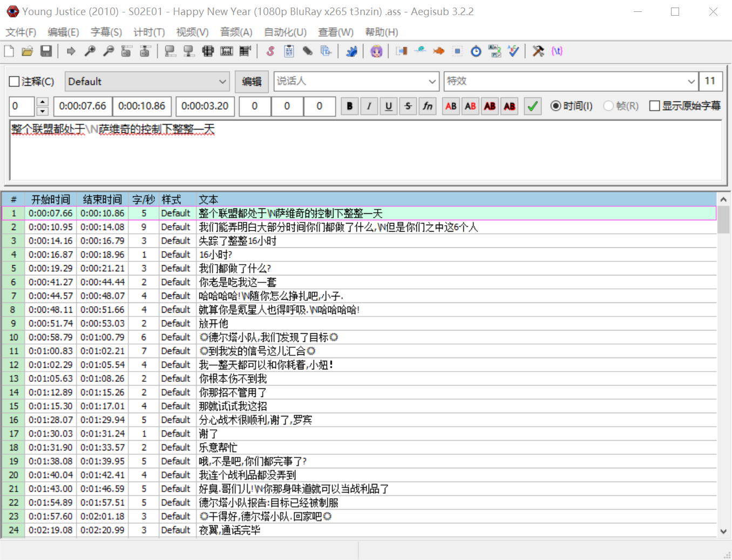Toggle Underline formatting button

click(389, 106)
